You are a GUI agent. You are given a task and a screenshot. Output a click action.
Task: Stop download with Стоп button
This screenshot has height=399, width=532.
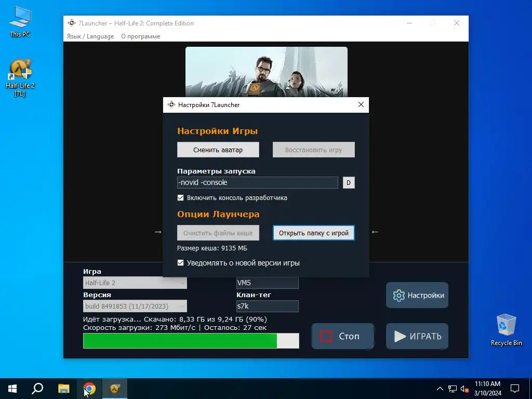tap(343, 336)
